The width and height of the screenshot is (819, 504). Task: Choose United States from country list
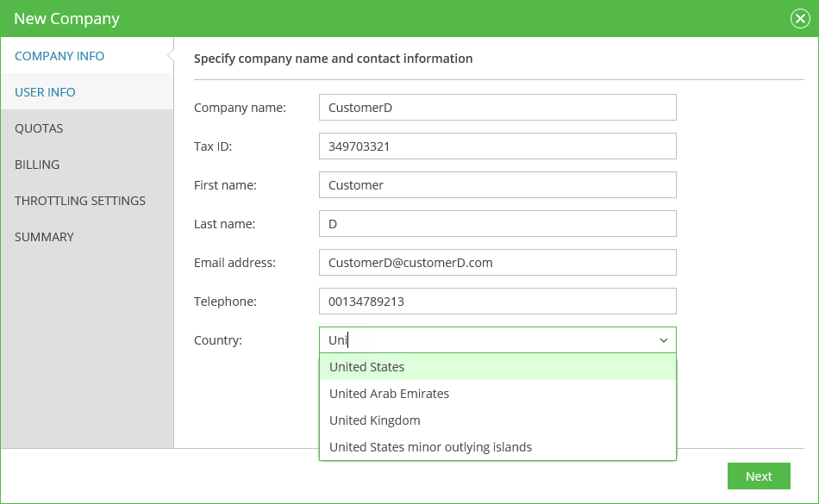pyautogui.click(x=367, y=367)
